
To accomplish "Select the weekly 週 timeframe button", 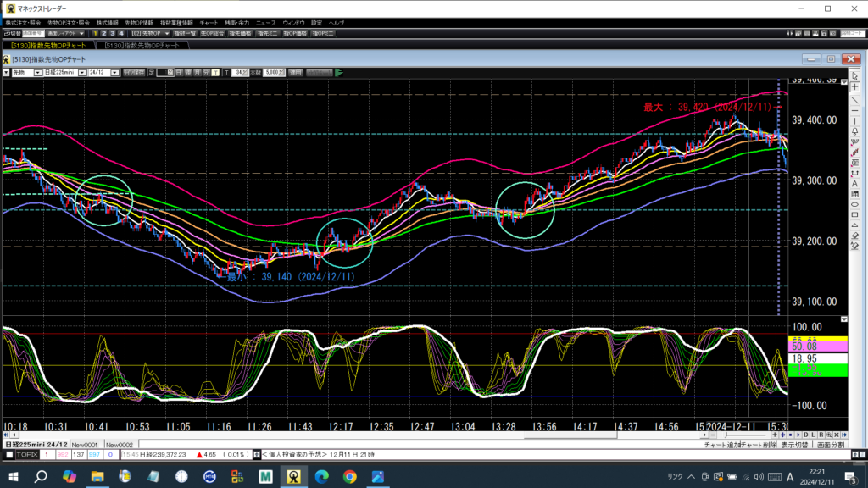I will point(188,73).
